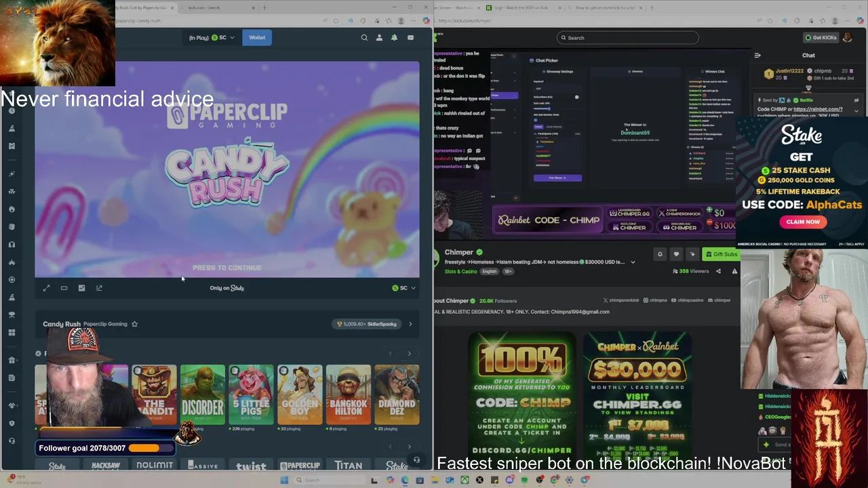Open chimpcasino YouTube link
Screen dimensions: 868x488
[x=687, y=300]
